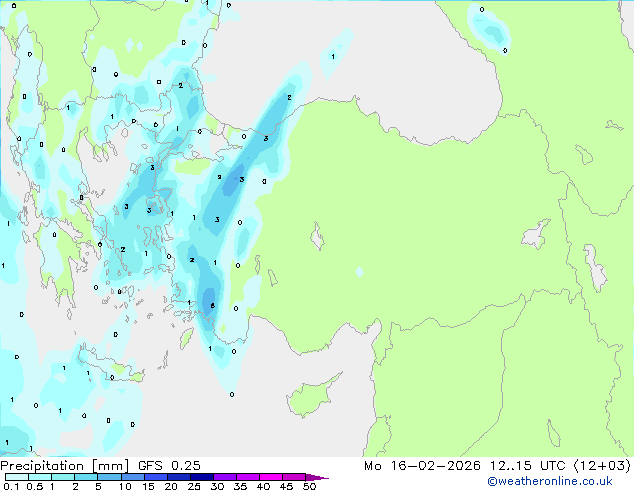This screenshot has width=634, height=490.
Task: Select the 15–20 mm legend swatch
Action: (x=155, y=477)
